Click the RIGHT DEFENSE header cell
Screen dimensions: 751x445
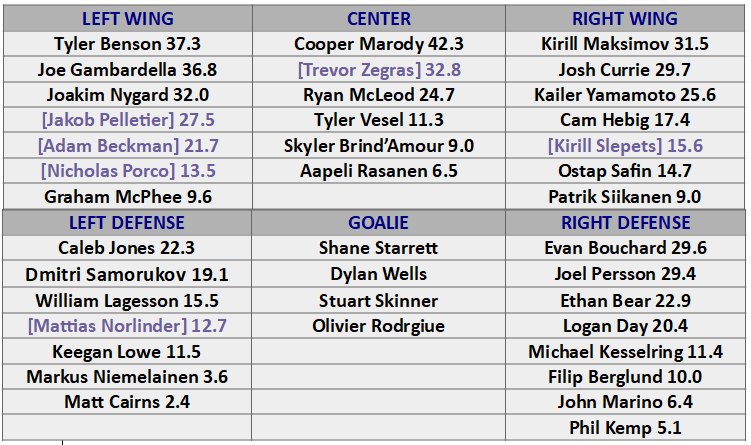625,223
